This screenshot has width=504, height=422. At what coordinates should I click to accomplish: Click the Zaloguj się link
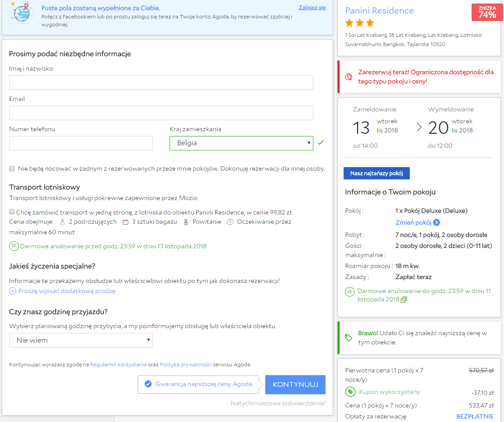[x=312, y=7]
